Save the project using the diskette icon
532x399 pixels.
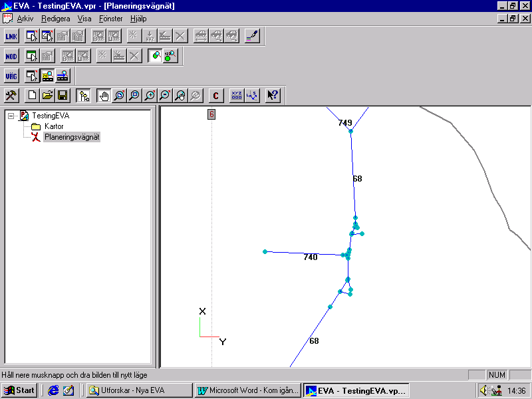pyautogui.click(x=63, y=96)
